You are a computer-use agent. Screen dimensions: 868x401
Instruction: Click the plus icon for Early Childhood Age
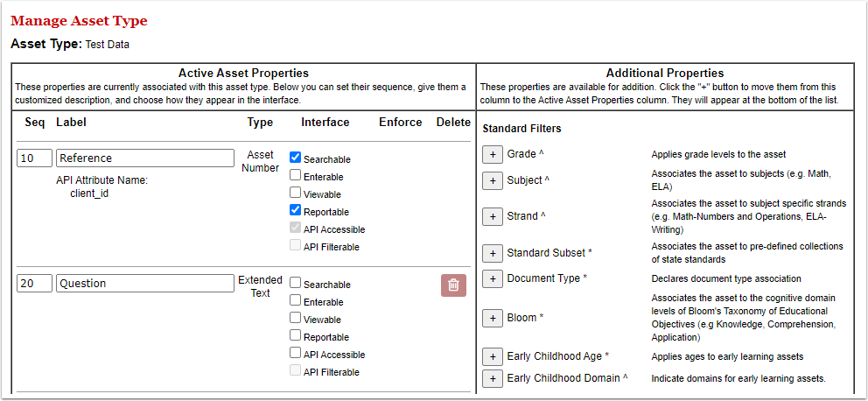click(493, 356)
